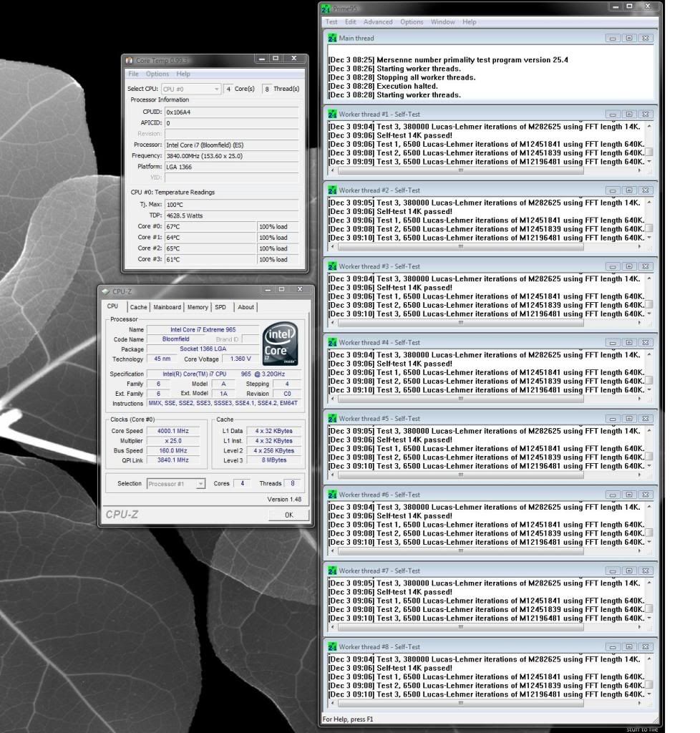This screenshot has height=733, width=700.
Task: Switch to the Mainboard tab in CPU-Z
Action: pyautogui.click(x=167, y=307)
